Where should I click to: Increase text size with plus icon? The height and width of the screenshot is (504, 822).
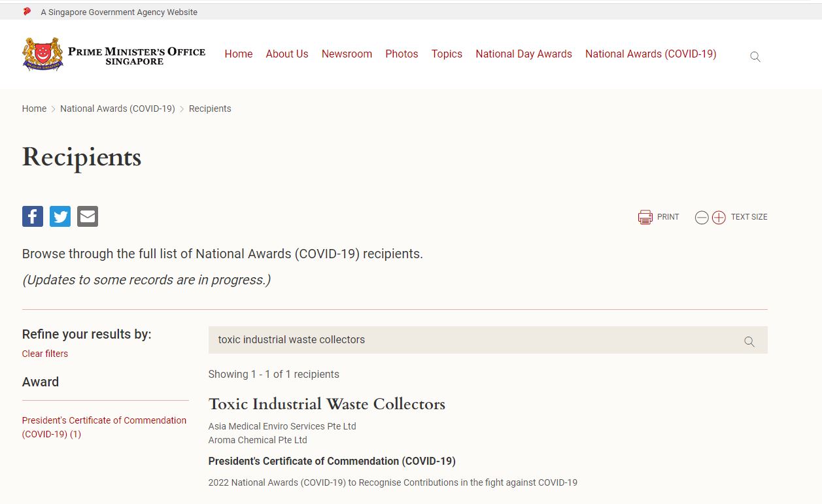719,218
